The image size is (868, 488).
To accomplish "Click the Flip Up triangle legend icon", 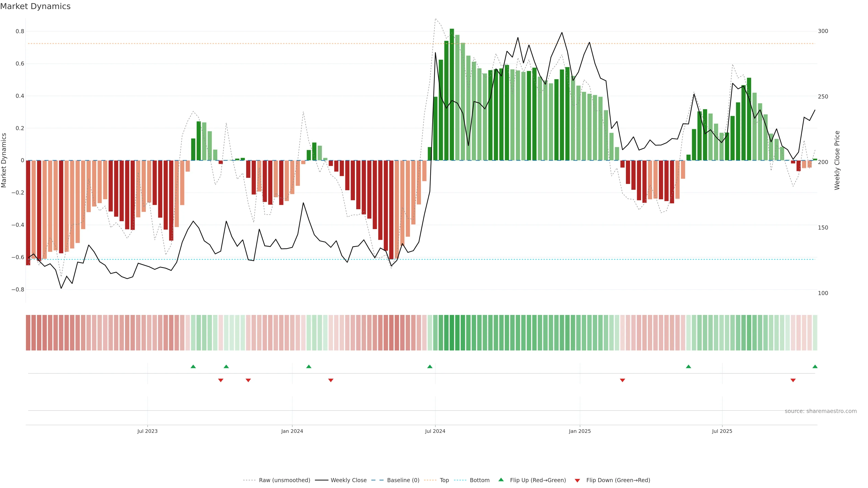I will [x=501, y=480].
